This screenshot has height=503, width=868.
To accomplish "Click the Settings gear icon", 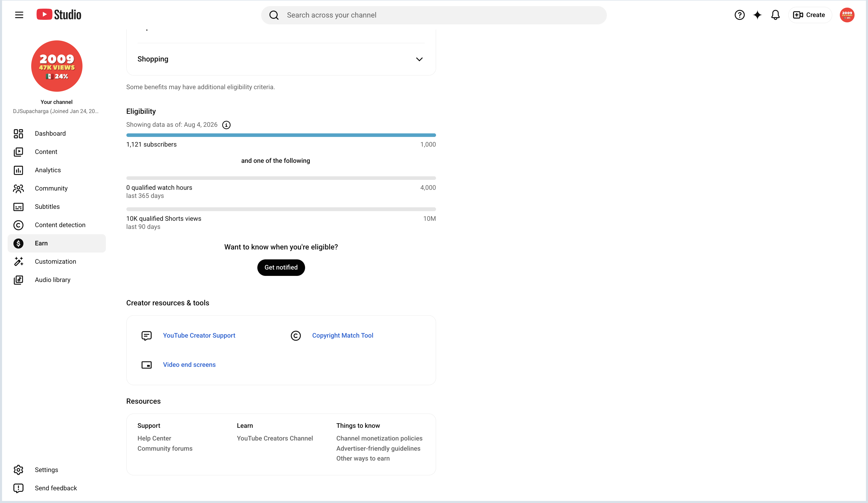I will click(18, 469).
